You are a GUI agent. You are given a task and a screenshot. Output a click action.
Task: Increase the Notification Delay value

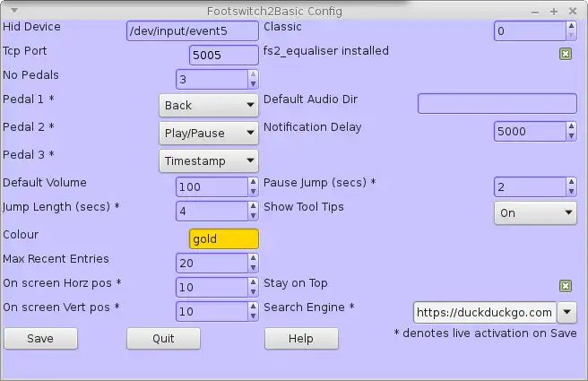571,126
